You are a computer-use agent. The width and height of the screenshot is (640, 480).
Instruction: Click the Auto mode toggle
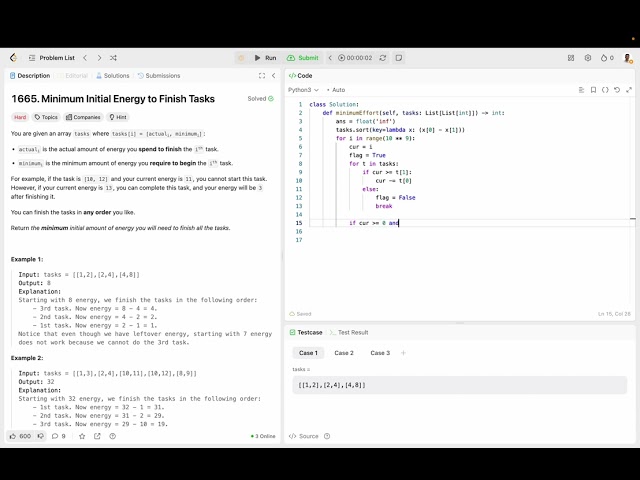pyautogui.click(x=336, y=90)
